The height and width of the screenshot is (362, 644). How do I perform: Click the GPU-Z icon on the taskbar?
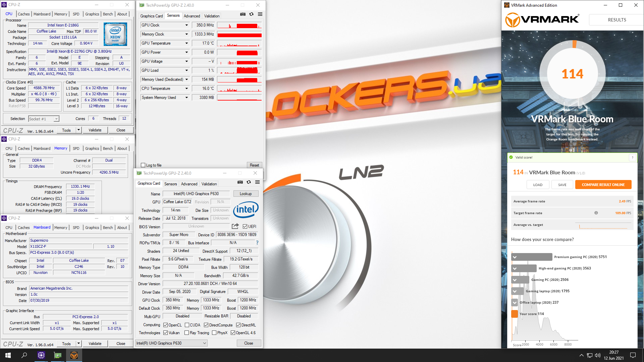(58, 355)
